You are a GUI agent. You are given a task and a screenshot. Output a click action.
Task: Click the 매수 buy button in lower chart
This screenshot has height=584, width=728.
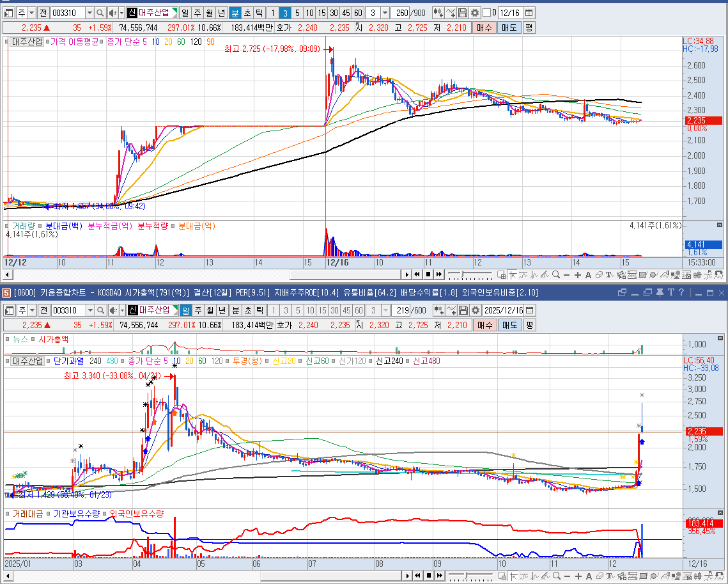[x=484, y=325]
